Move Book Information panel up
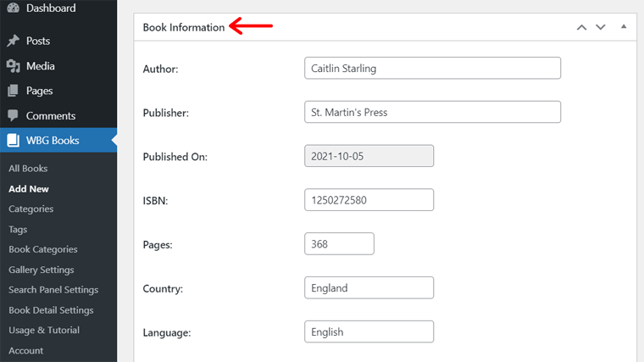 coord(581,27)
